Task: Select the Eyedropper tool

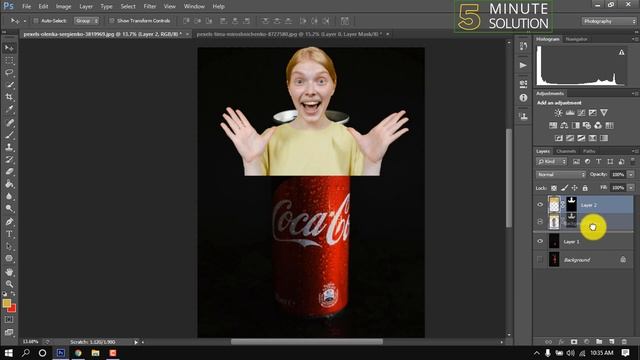Action: (x=9, y=109)
